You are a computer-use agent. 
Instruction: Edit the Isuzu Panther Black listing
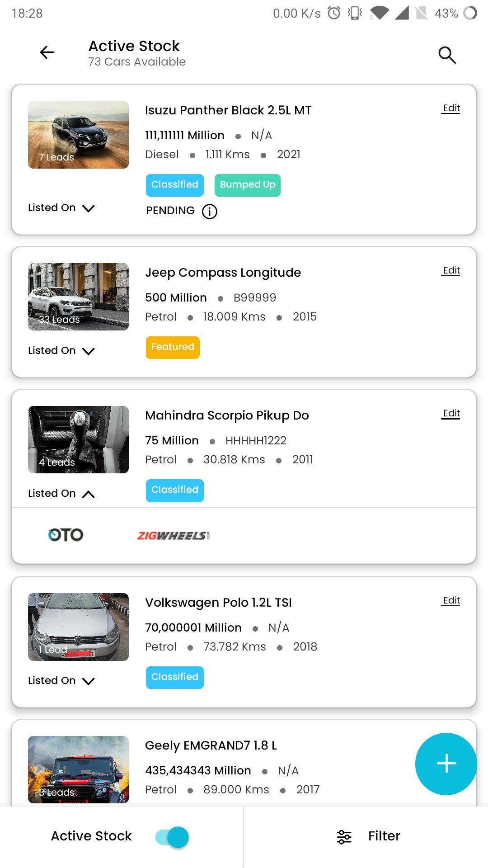pyautogui.click(x=451, y=108)
